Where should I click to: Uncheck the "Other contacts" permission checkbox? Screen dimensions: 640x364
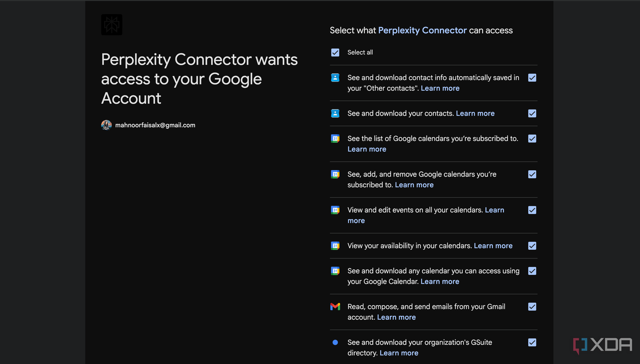pyautogui.click(x=532, y=78)
